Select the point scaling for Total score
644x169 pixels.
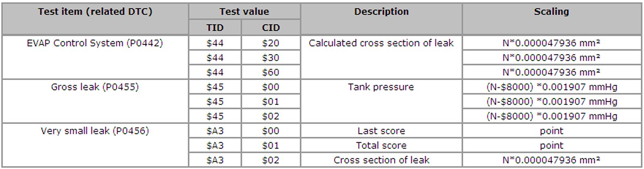(x=551, y=145)
